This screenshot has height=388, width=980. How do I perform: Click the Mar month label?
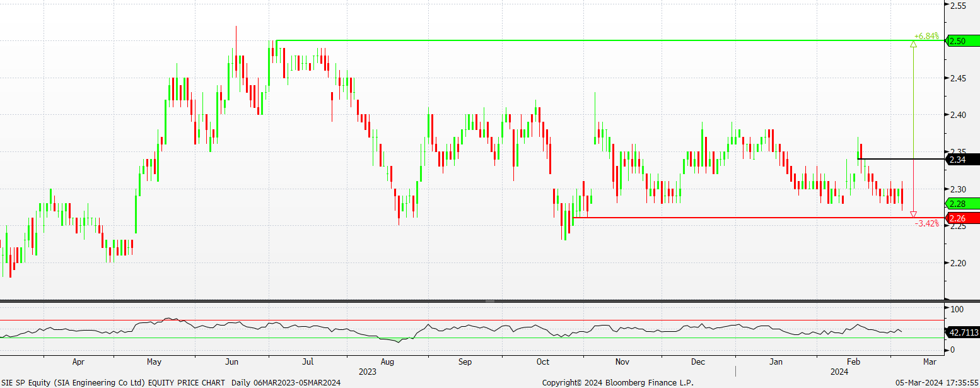(x=929, y=362)
